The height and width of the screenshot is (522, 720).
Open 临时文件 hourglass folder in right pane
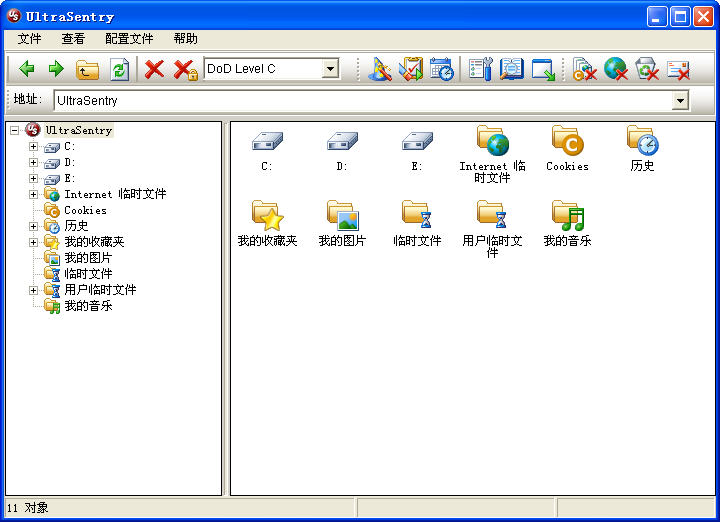417,214
